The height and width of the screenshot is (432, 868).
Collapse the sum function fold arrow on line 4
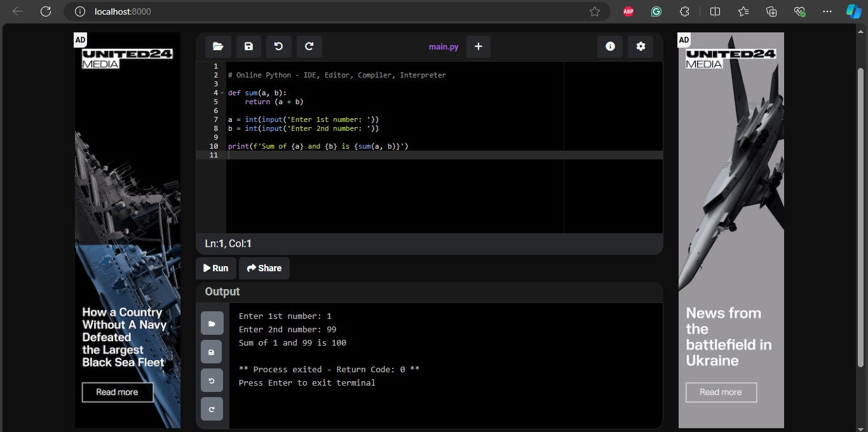[x=222, y=93]
